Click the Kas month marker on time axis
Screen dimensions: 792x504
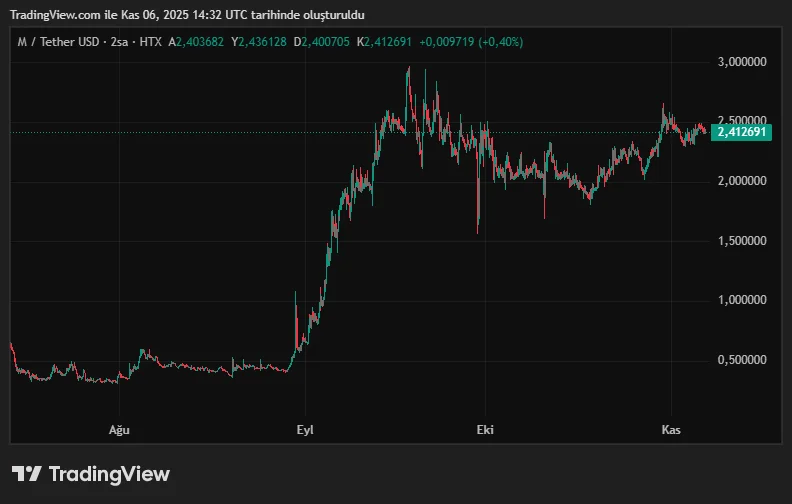click(x=671, y=430)
